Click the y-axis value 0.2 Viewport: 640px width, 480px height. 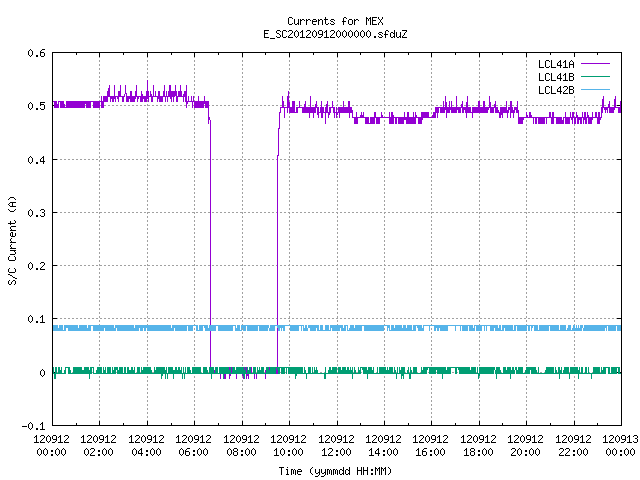[37, 266]
